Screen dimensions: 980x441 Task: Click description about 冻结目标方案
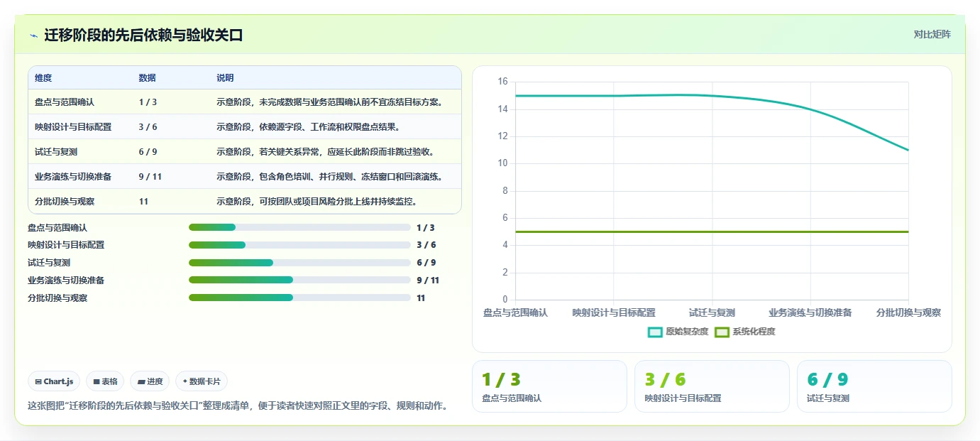coord(330,102)
